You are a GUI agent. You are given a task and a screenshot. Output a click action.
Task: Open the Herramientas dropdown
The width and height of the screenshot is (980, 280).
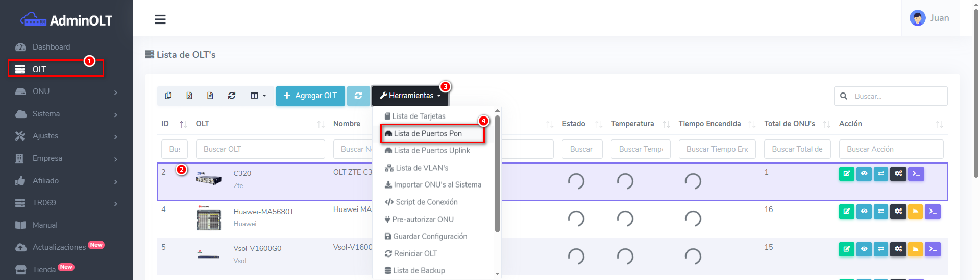(x=410, y=96)
